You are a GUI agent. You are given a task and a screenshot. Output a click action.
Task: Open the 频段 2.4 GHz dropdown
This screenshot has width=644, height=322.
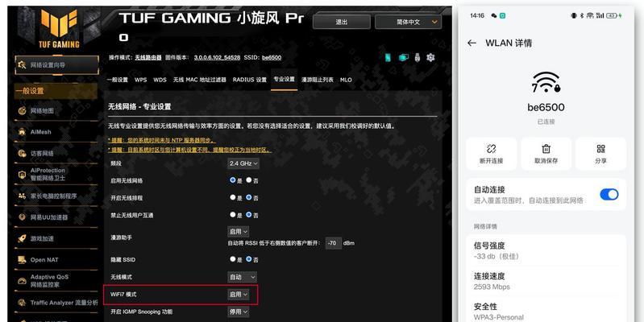pos(243,163)
